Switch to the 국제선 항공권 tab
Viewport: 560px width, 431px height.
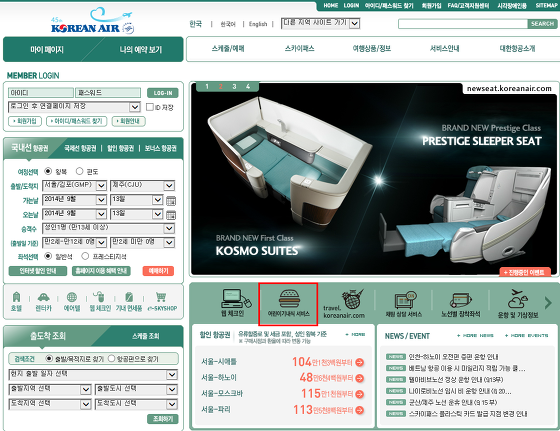(x=80, y=149)
